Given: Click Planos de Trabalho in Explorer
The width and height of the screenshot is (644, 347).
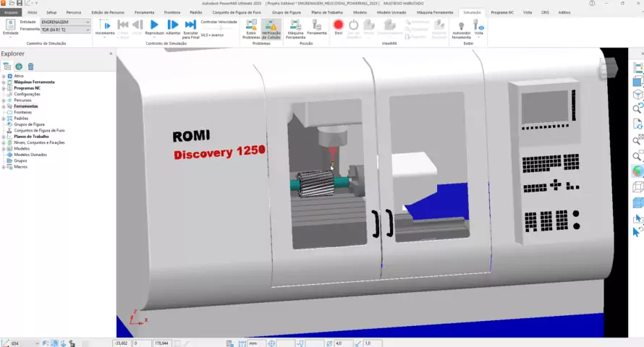Looking at the screenshot, I should [x=31, y=136].
